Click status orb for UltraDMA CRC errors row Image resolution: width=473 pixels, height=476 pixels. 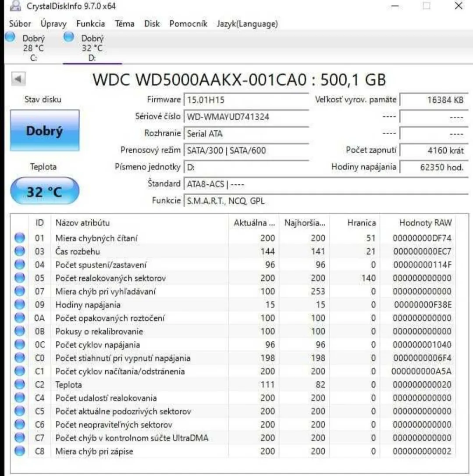tap(20, 438)
